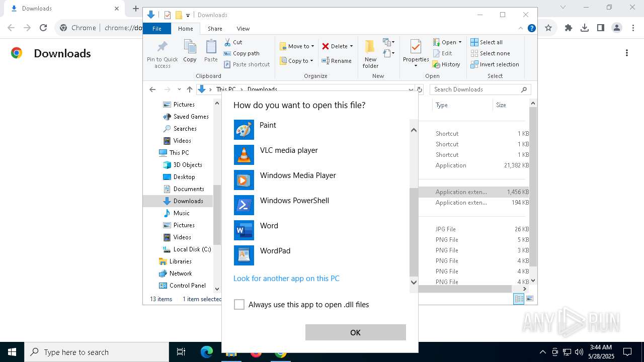Open Downloads page more actions menu
The image size is (644, 362).
[x=627, y=53]
